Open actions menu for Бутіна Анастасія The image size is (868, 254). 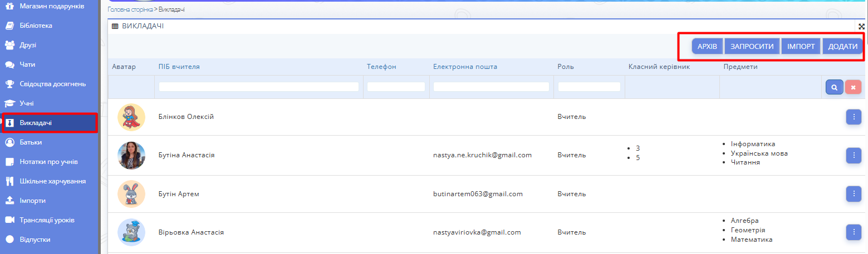pyautogui.click(x=854, y=155)
